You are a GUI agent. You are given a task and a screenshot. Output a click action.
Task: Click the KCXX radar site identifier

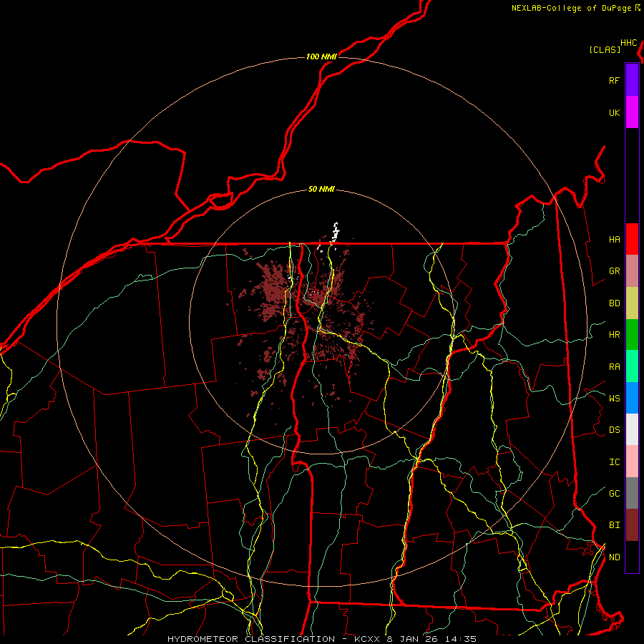(x=367, y=639)
